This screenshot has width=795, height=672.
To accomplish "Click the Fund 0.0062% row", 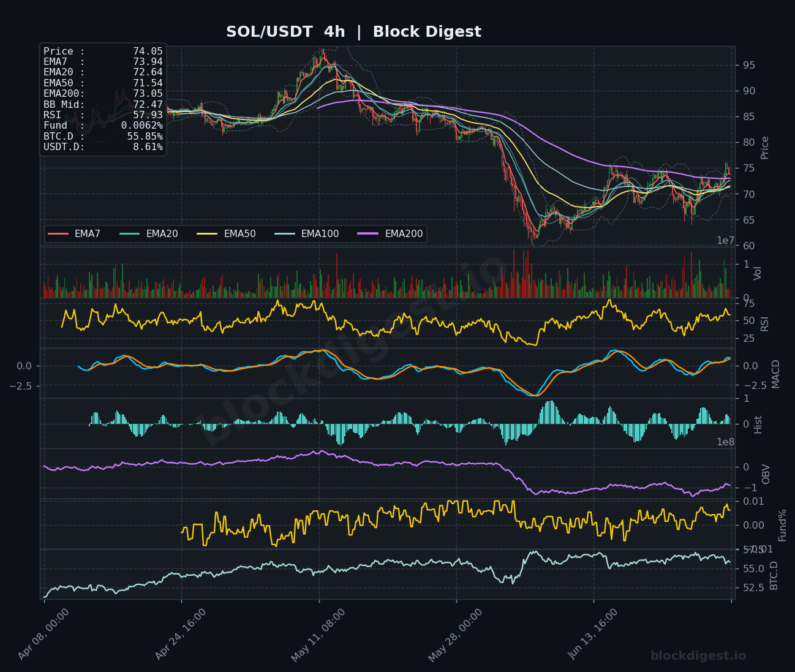I will click(103, 126).
